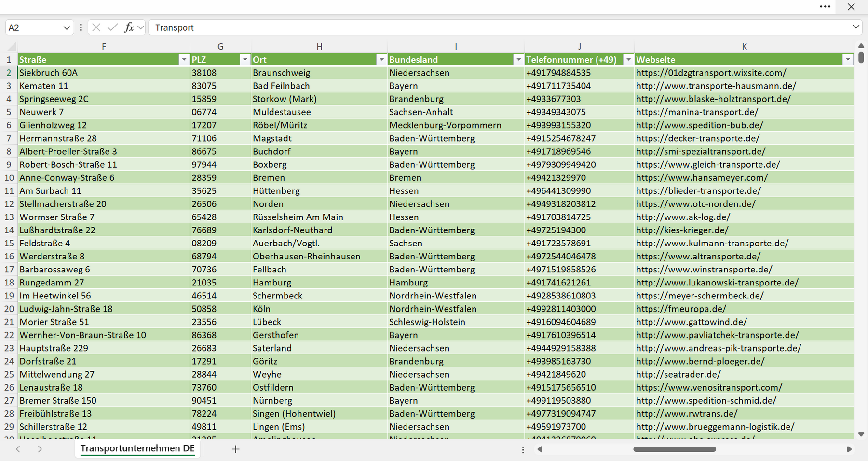Image resolution: width=868 pixels, height=461 pixels.
Task: Add a new sheet with plus icon
Action: click(235, 449)
